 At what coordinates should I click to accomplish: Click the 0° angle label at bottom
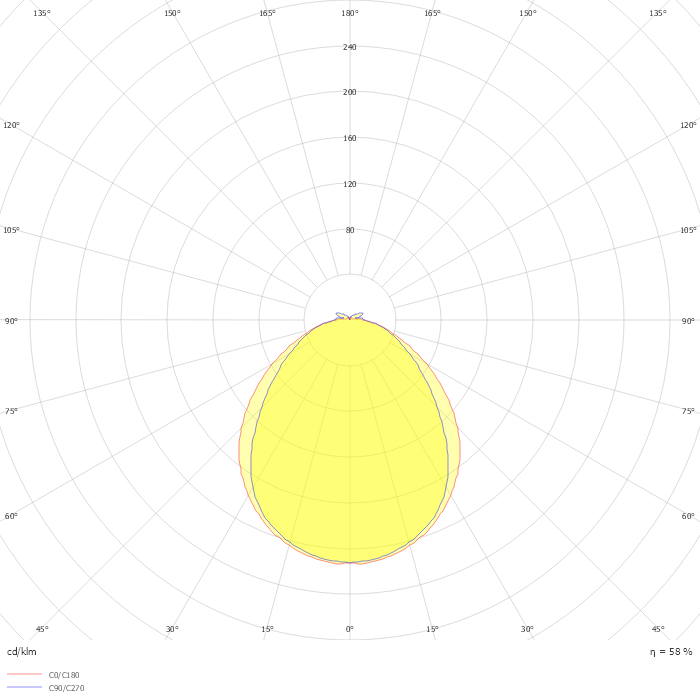click(x=350, y=629)
